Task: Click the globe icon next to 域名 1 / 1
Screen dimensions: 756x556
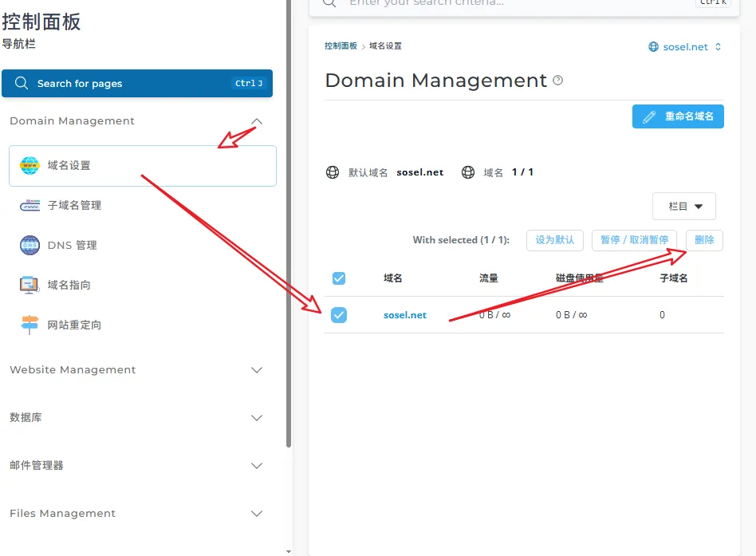Action: (x=467, y=172)
